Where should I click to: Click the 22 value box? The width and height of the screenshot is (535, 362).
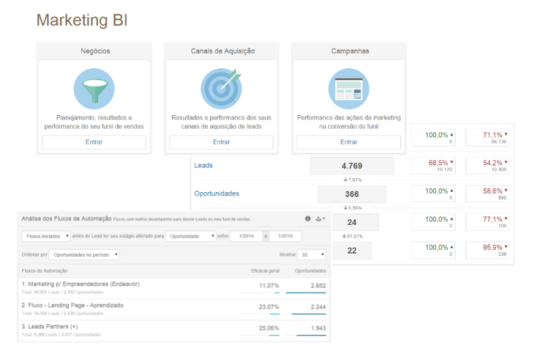point(352,250)
